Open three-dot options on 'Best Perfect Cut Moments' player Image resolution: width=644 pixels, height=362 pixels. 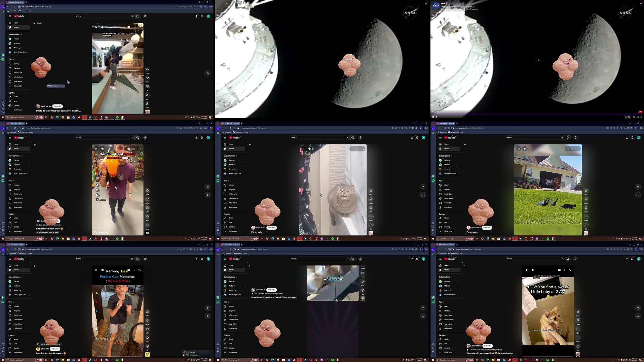(x=134, y=270)
